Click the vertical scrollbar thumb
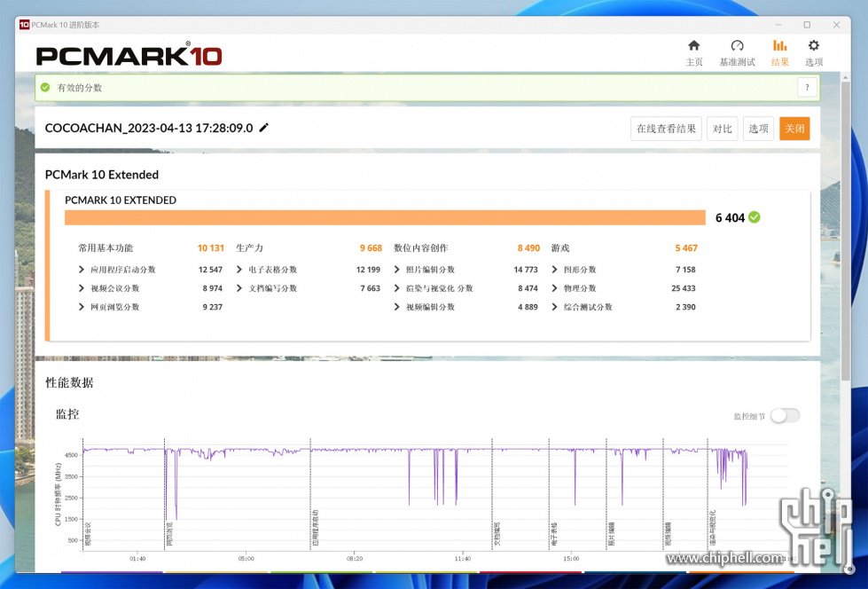Screen dimensions: 868x589 [845, 230]
